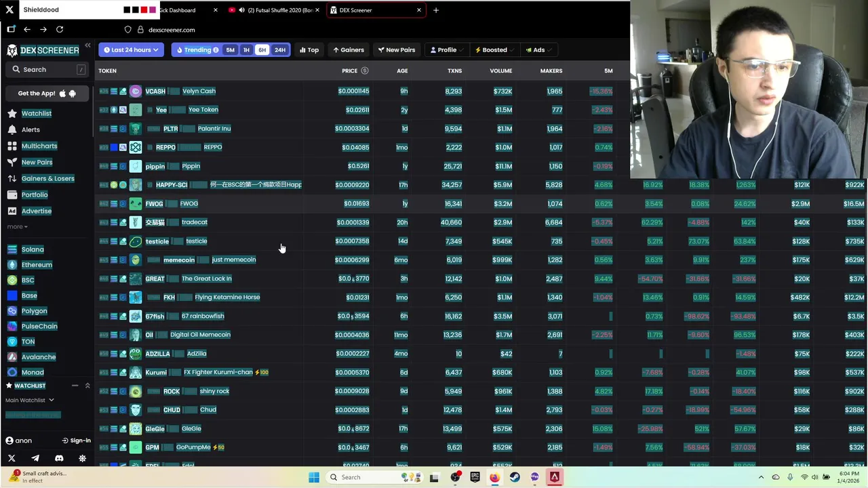Viewport: 868px width, 488px height.
Task: Sort table by AGE column
Action: tap(402, 70)
